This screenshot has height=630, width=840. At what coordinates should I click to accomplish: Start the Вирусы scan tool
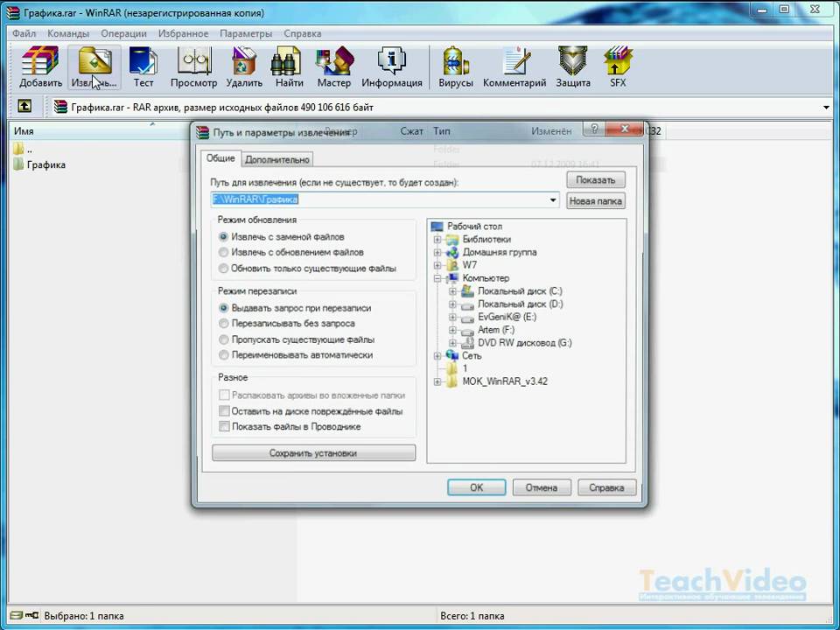[x=455, y=67]
